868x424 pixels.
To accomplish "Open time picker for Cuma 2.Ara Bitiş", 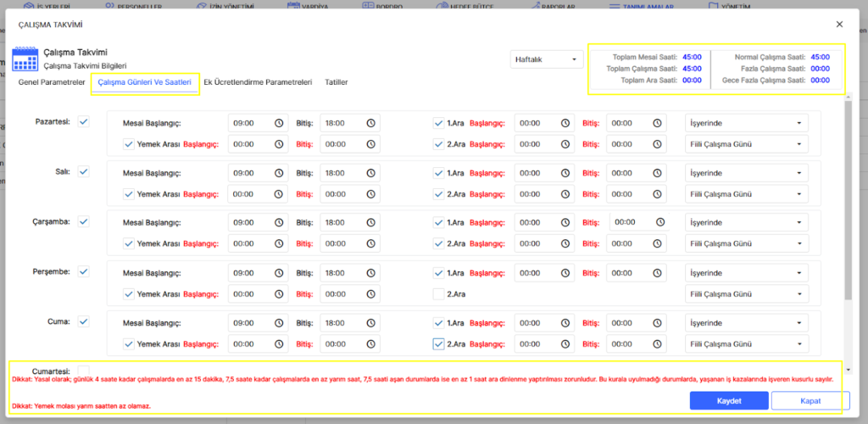I will pos(657,344).
